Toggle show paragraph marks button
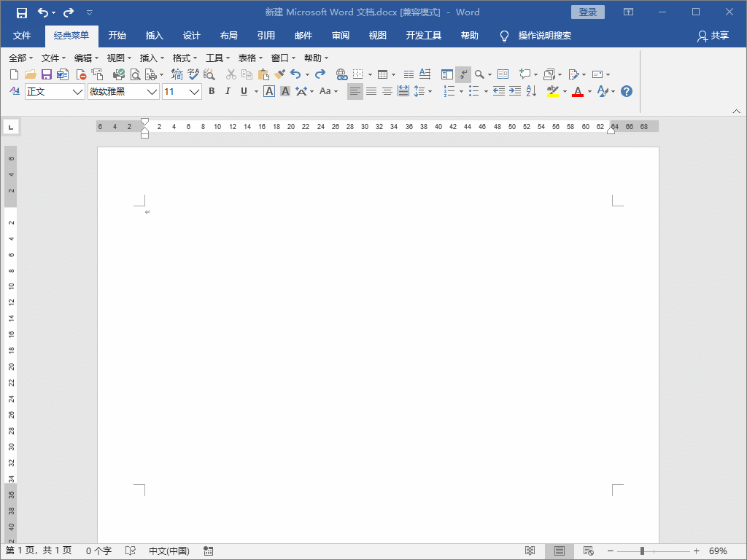This screenshot has height=560, width=747. (x=463, y=74)
